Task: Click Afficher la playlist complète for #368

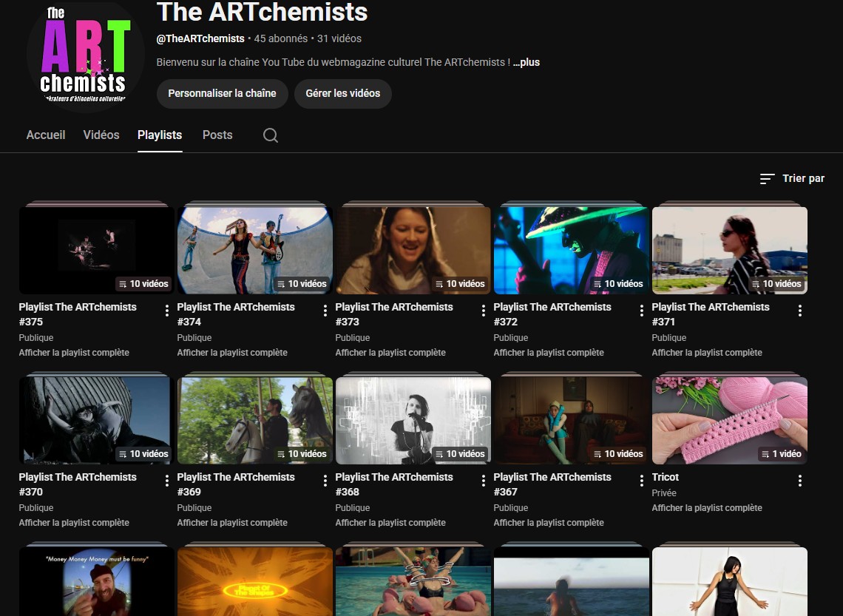Action: click(x=390, y=523)
